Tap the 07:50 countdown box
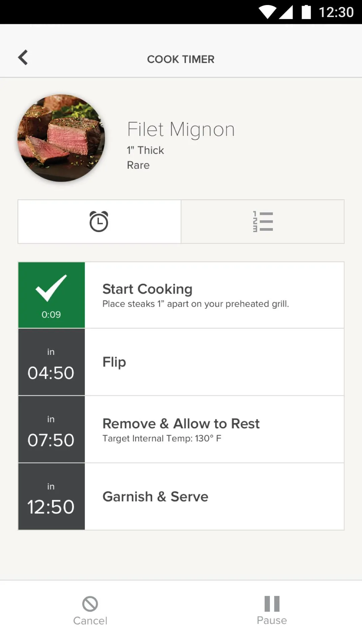The width and height of the screenshot is (362, 644). [x=51, y=429]
